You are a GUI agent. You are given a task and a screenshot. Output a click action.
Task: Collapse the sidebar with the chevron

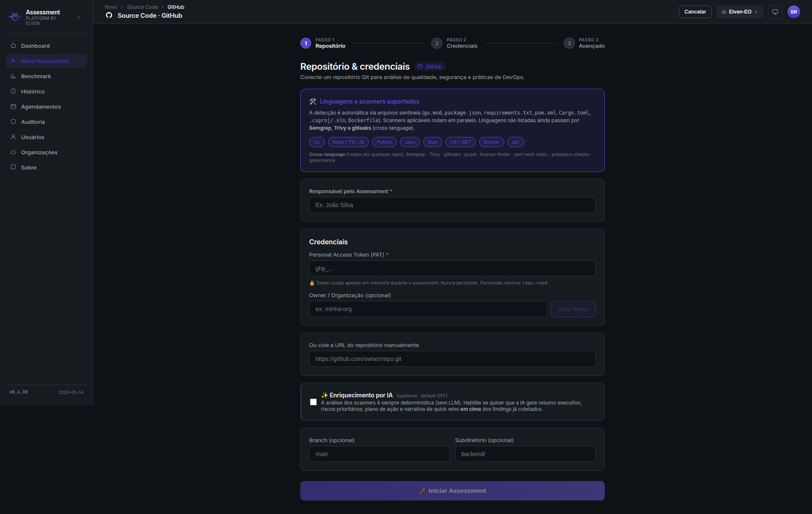pyautogui.click(x=79, y=17)
